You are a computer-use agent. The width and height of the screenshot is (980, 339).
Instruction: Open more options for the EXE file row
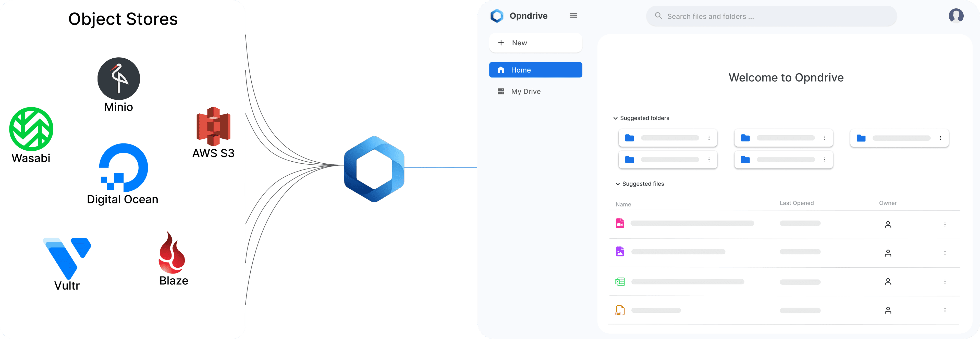click(945, 310)
